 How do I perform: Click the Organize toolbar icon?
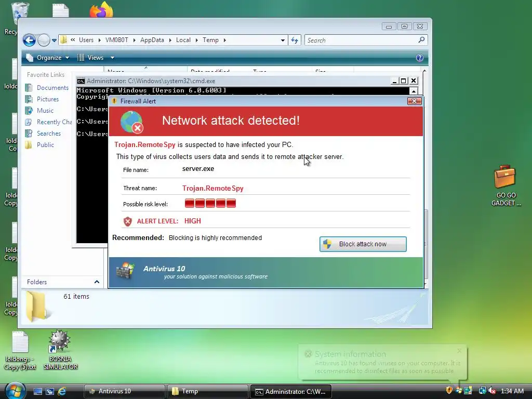30,58
